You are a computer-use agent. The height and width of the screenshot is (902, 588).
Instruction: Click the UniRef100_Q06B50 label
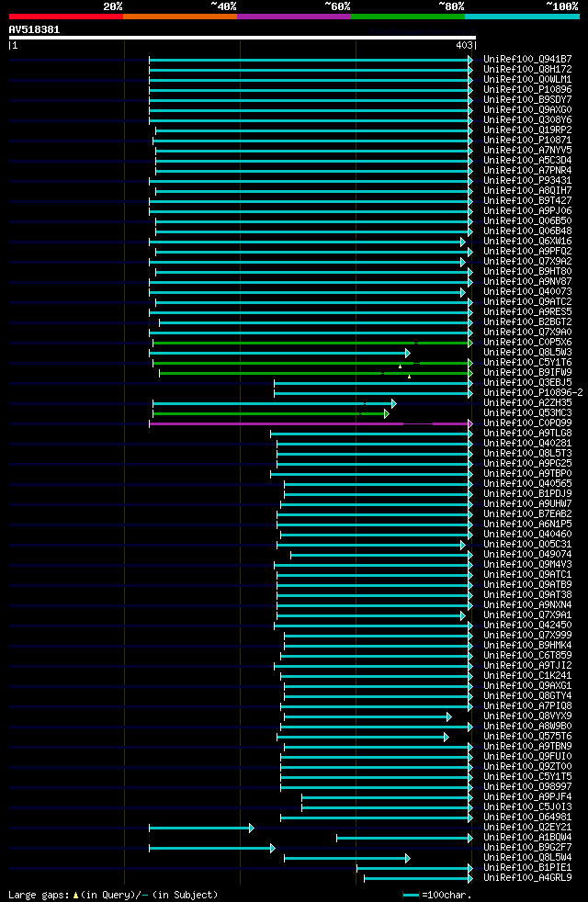527,220
